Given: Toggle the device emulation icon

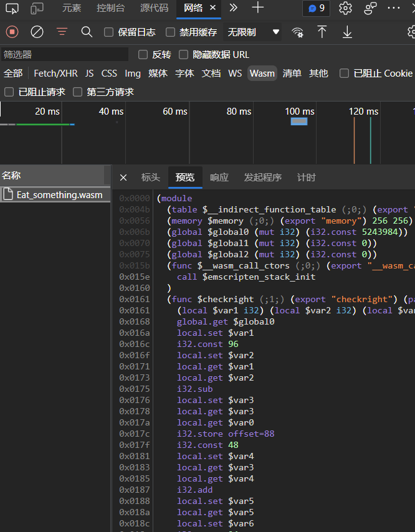Looking at the screenshot, I should coord(37,8).
